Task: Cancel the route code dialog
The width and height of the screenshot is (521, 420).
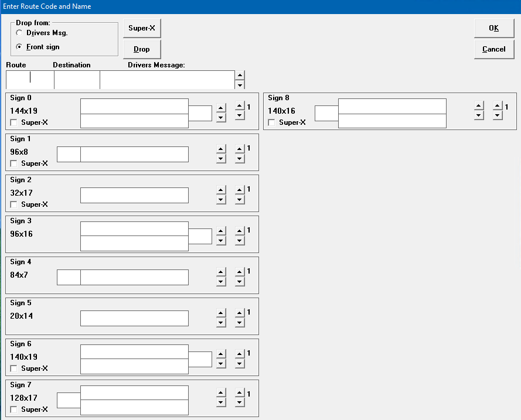Action: pyautogui.click(x=493, y=49)
